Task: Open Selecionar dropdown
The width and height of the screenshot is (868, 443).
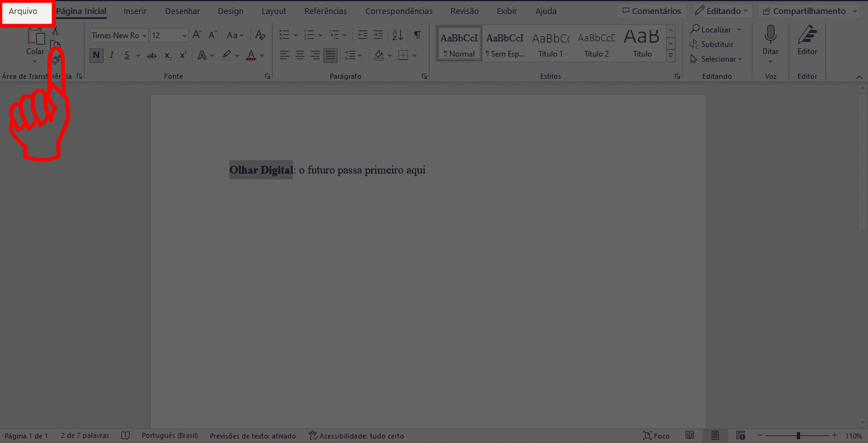Action: coord(716,59)
